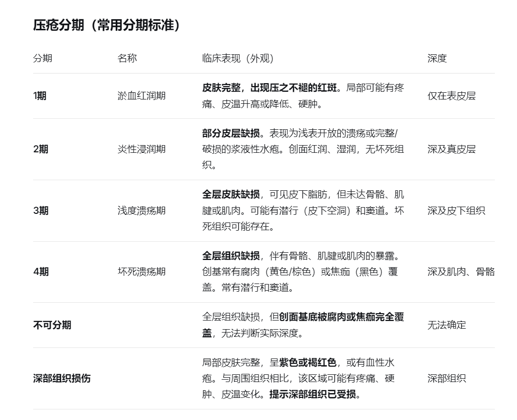Image resolution: width=517 pixels, height=420 pixels.
Task: Select the name 炎性浸润期
Action: coord(142,149)
